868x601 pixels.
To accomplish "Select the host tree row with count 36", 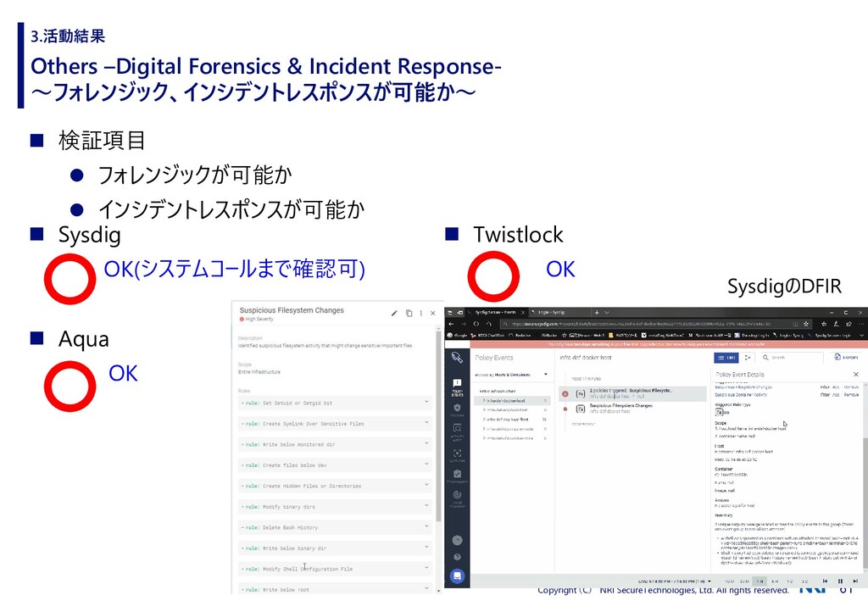I will [512, 420].
